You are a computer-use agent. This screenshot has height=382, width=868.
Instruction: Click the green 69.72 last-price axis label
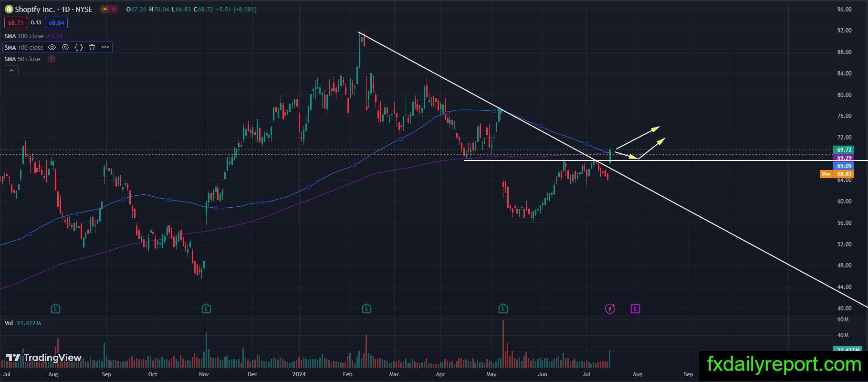click(844, 150)
